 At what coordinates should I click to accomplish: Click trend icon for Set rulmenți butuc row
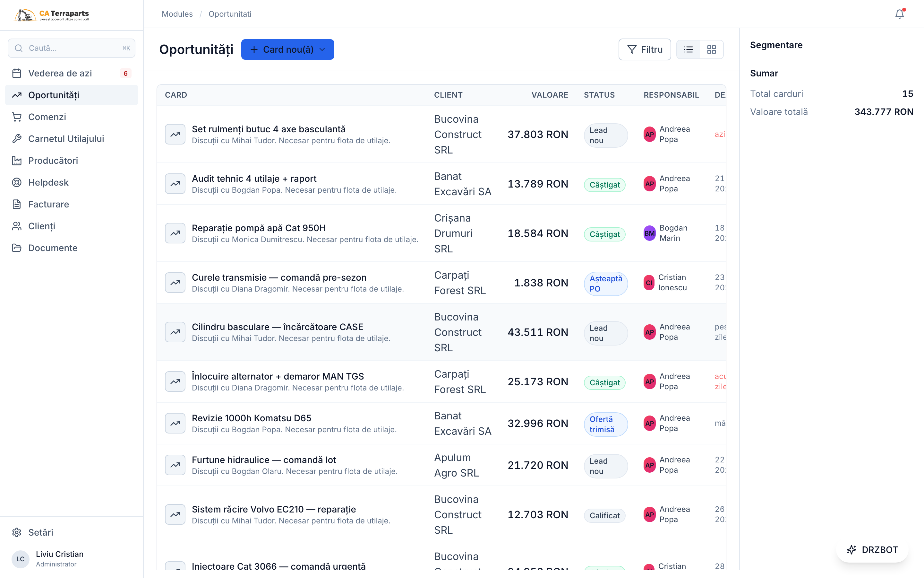[175, 134]
